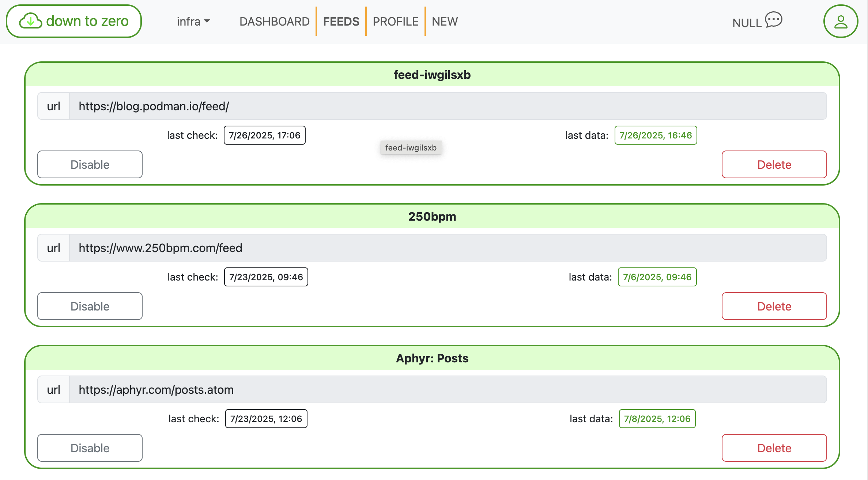Image resolution: width=868 pixels, height=480 pixels.
Task: Select the FEEDS tab
Action: 341,22
